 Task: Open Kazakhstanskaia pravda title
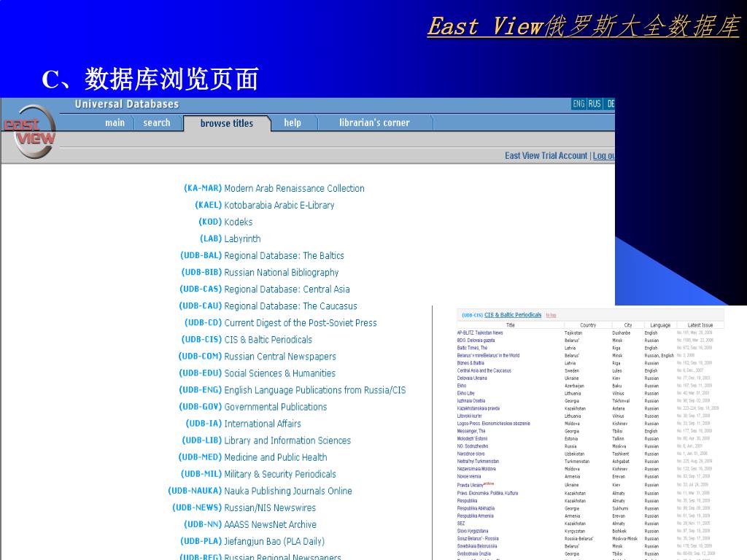coord(479,408)
